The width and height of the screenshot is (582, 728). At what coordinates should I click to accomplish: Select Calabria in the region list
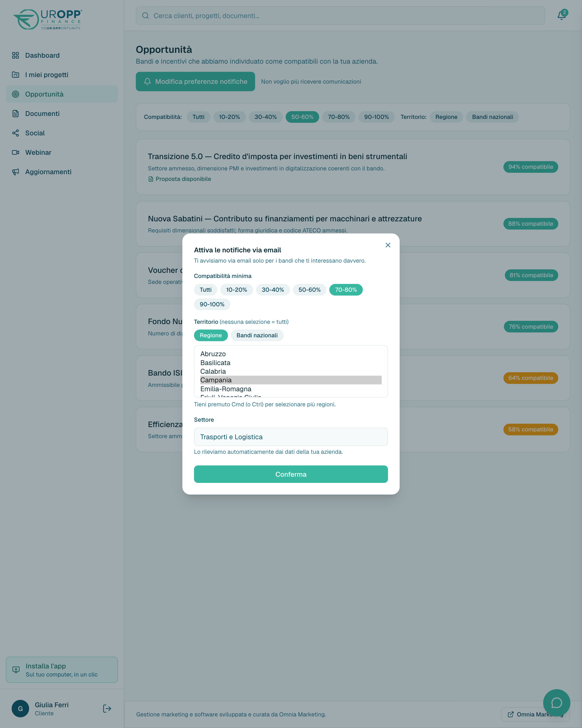click(291, 372)
